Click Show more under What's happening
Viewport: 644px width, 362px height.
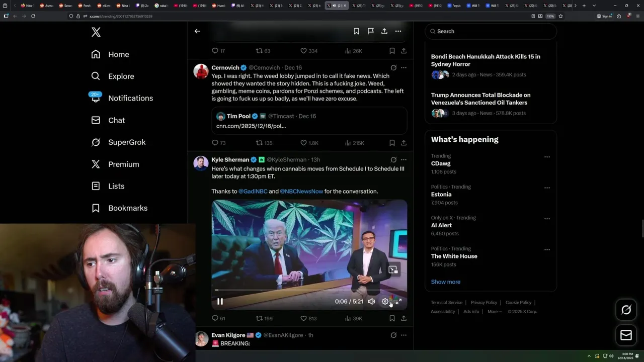446,282
